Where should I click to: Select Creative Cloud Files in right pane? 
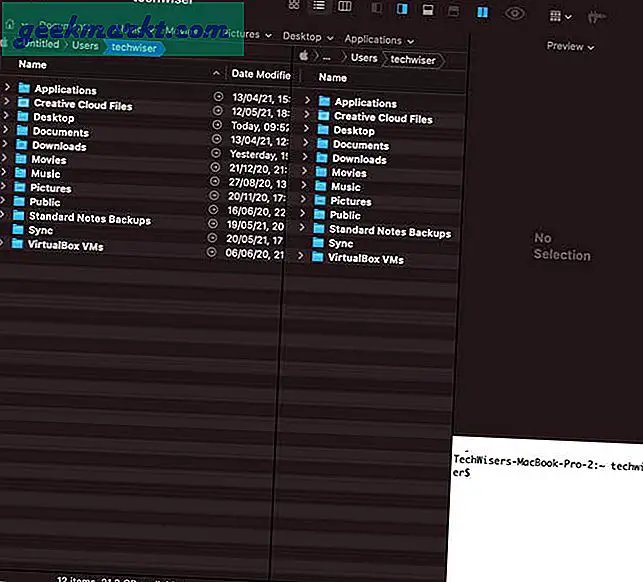point(383,118)
